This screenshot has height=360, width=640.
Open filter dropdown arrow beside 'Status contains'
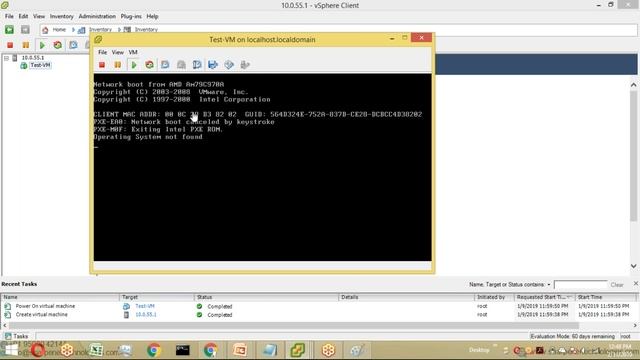point(549,285)
